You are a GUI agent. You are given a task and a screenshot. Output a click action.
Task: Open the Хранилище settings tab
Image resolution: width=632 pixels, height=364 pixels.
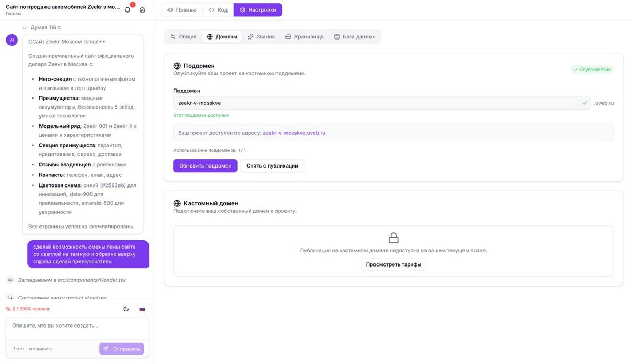304,37
